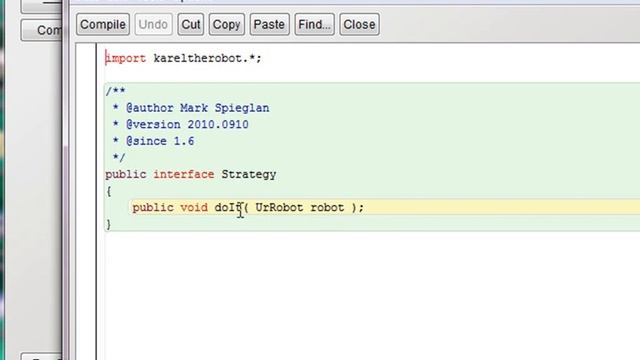Click the Copy button
The image size is (640, 360).
point(227,24)
